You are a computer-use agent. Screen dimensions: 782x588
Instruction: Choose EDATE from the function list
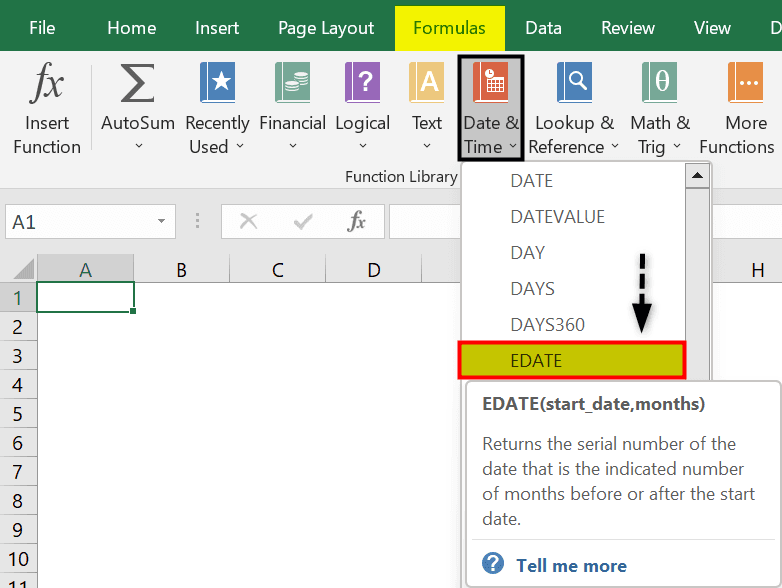572,360
